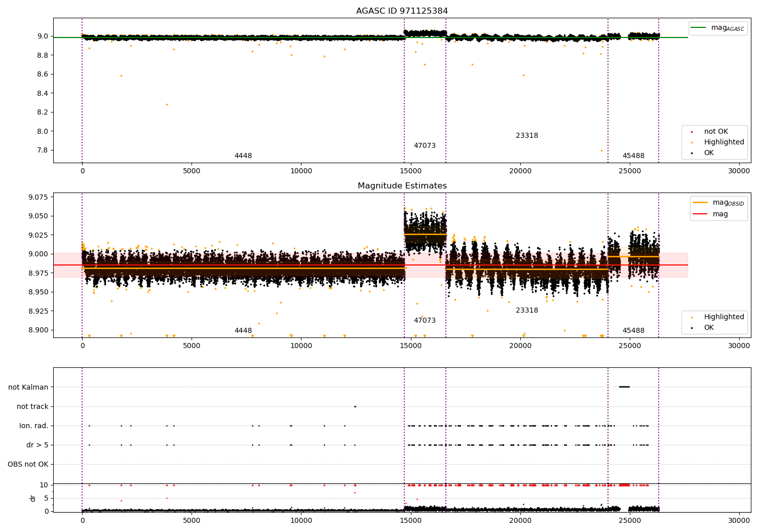Image resolution: width=760 pixels, height=532 pixels.
Task: Select the mag AGASC legend entry
Action: [x=718, y=28]
